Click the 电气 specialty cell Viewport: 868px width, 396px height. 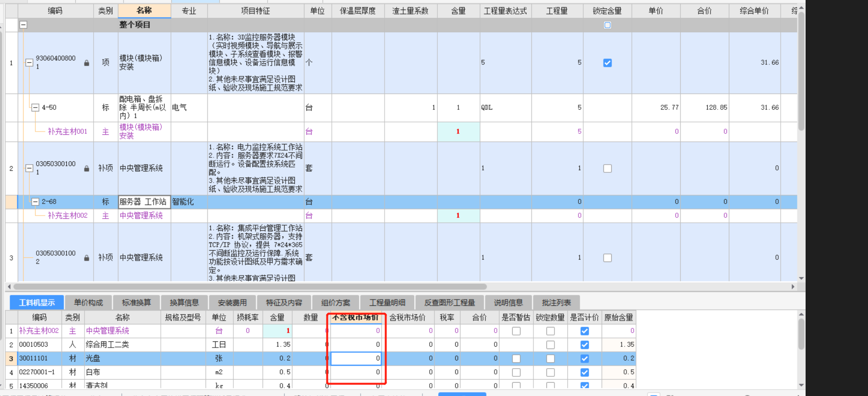[189, 108]
